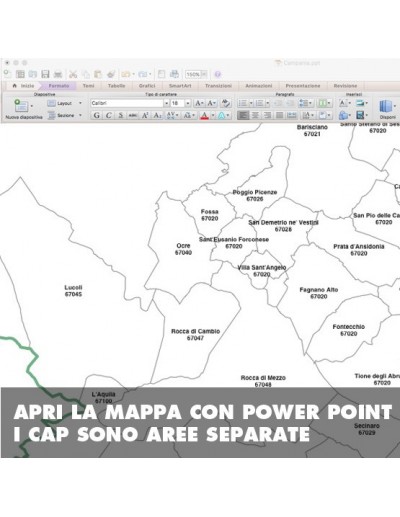The height and width of the screenshot is (517, 400).
Task: Select the Ocre 67040 map label
Action: pyautogui.click(x=183, y=249)
